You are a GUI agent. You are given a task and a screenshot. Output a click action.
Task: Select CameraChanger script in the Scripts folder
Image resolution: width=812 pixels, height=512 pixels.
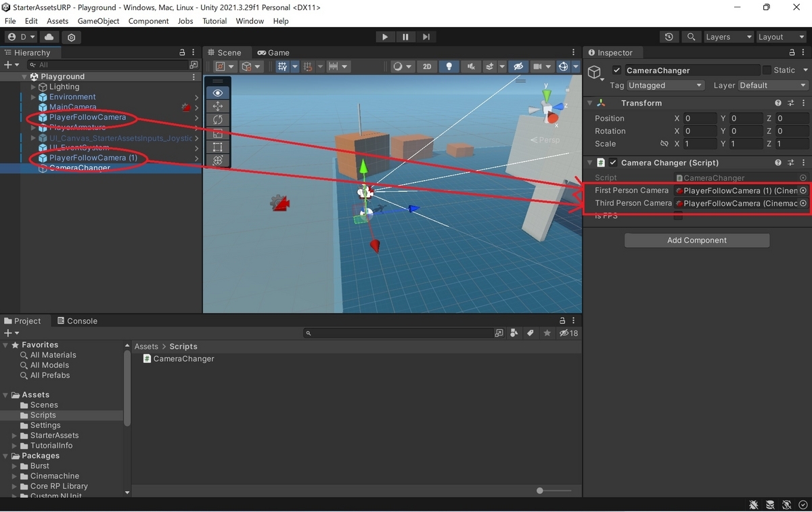tap(178, 358)
